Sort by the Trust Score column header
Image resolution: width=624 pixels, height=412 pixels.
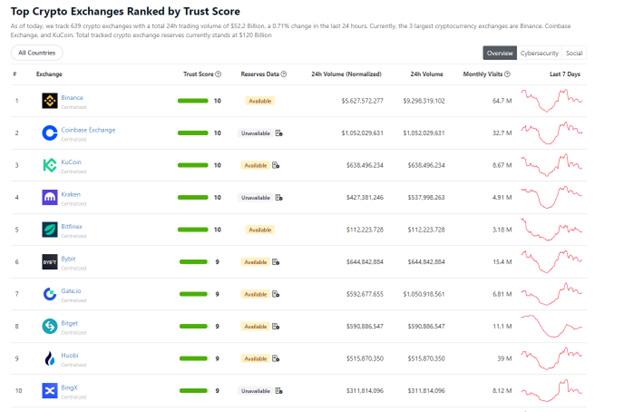pos(198,74)
